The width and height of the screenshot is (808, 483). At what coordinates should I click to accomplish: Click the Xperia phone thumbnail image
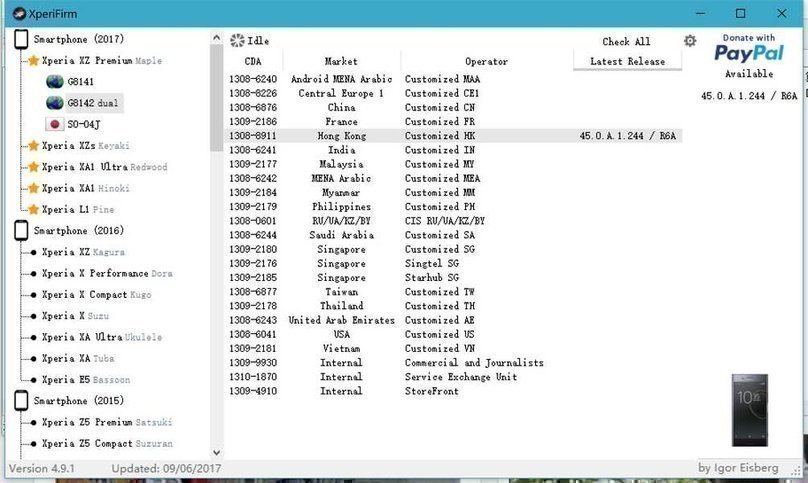pyautogui.click(x=750, y=410)
